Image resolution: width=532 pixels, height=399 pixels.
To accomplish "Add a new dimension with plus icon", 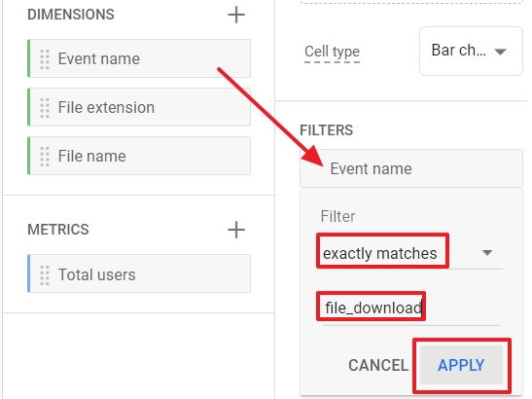I will 236,15.
